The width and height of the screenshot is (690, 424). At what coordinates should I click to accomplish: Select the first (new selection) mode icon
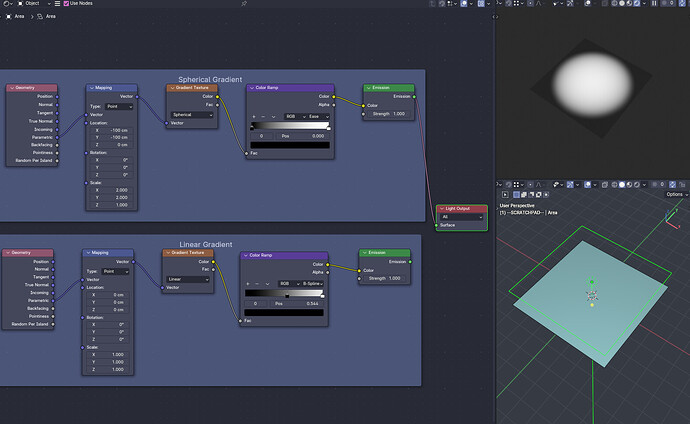[x=517, y=195]
